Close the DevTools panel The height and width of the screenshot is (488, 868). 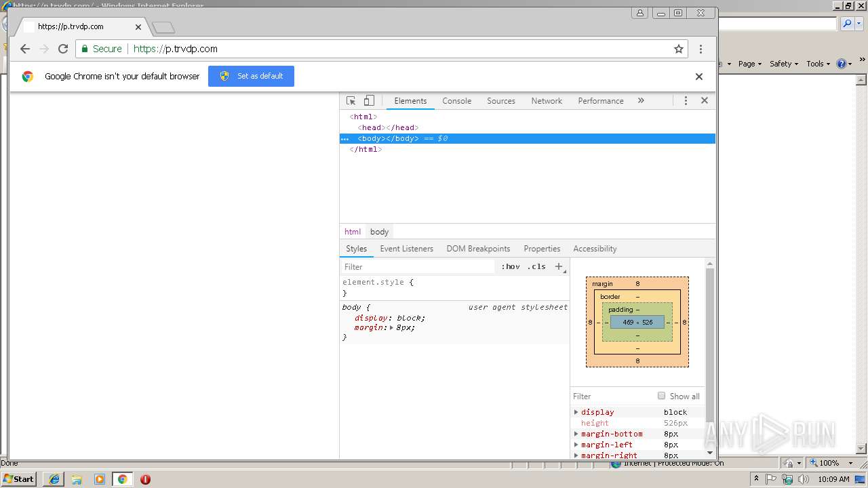[x=705, y=100]
